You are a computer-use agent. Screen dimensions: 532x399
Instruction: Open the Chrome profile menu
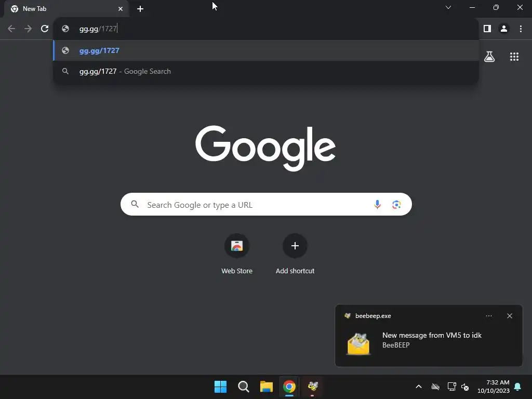coord(504,29)
